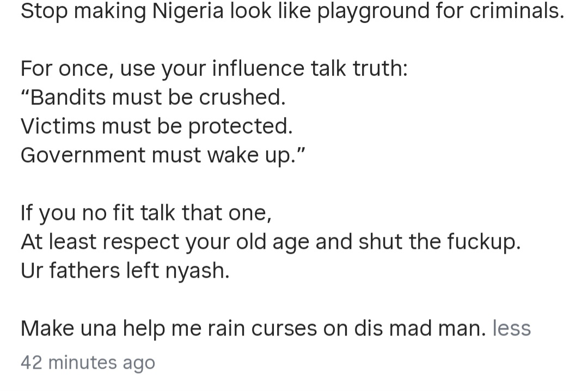Click the sentence starting "Stop making Nigeria"
Viewport: 588px width, 391px height.
(x=292, y=11)
